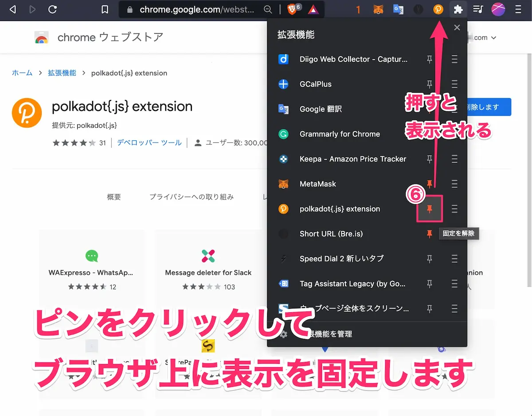Click the MetaMask fox icon in extensions list
The width and height of the screenshot is (532, 416).
[283, 184]
